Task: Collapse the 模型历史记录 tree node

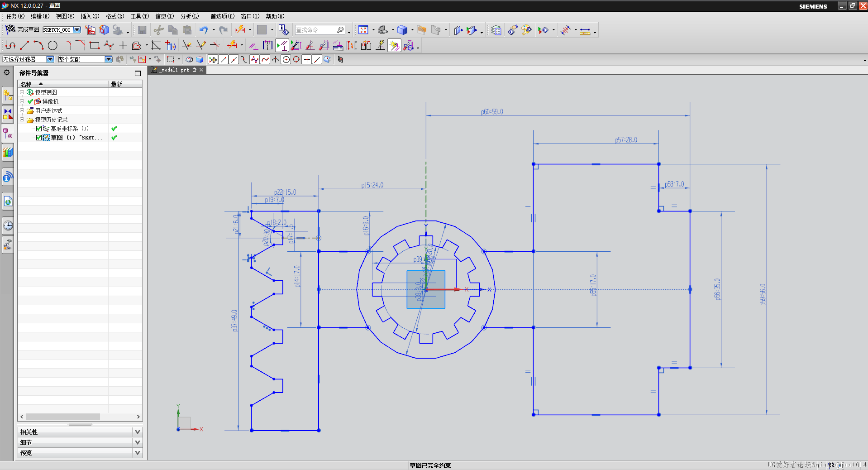Action: click(22, 119)
